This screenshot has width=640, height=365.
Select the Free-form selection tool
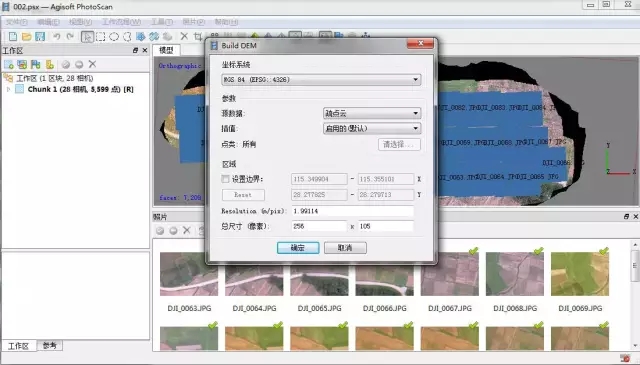[x=127, y=37]
